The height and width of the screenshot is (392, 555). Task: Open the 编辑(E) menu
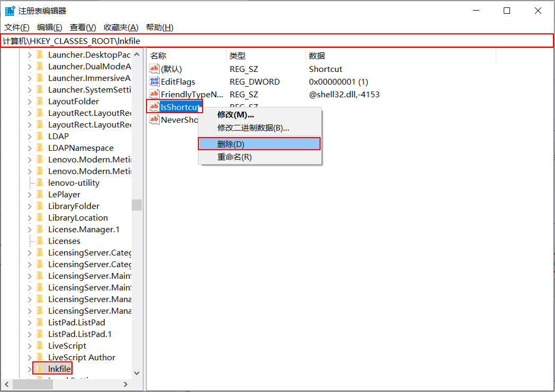tap(50, 27)
